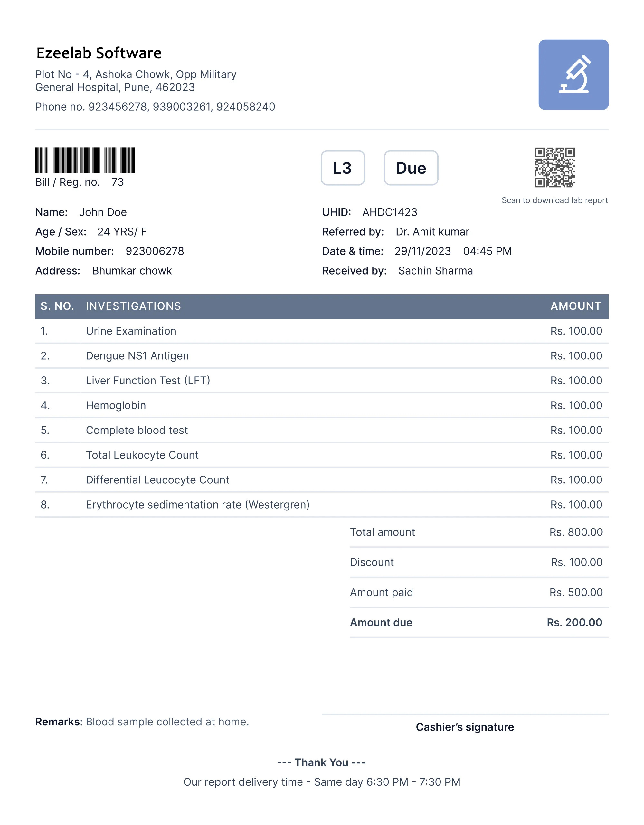Click the lab address text under header
Image resolution: width=644 pixels, height=825 pixels.
136,81
